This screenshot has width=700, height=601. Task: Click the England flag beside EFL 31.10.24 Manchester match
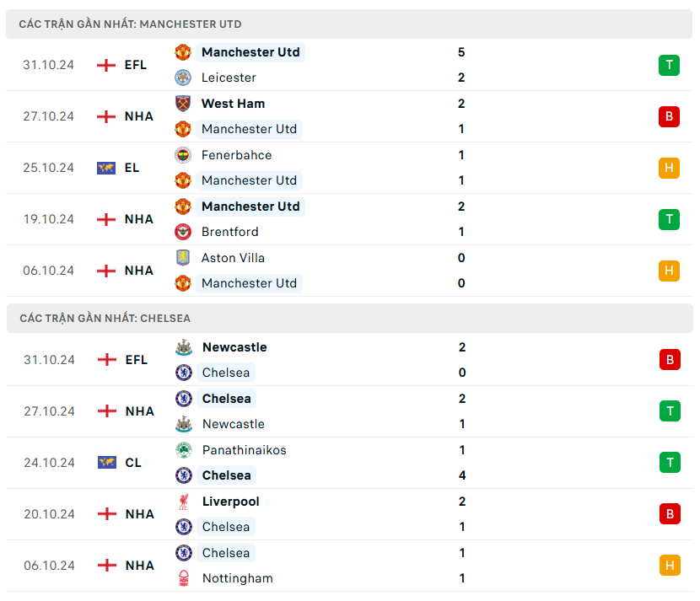pos(106,65)
